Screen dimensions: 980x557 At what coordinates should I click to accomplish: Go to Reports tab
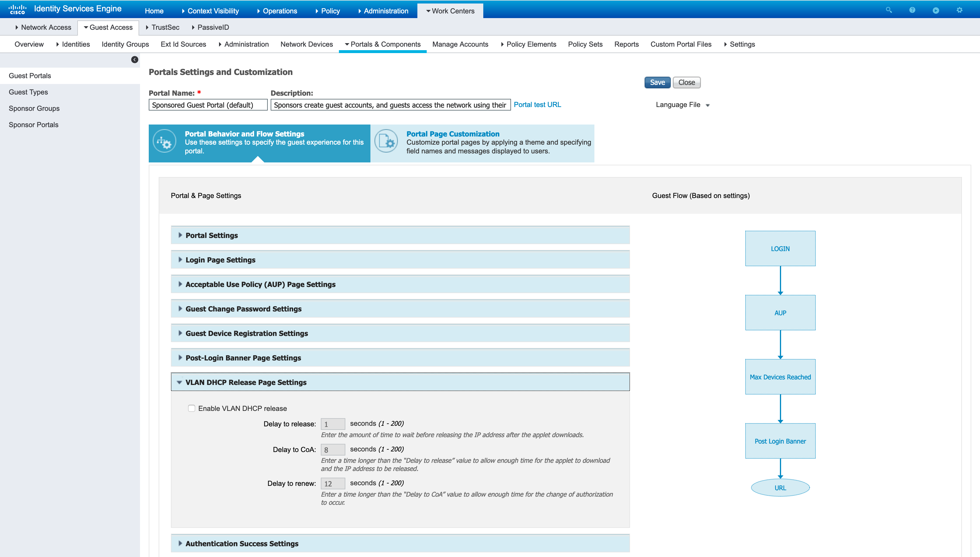click(626, 44)
